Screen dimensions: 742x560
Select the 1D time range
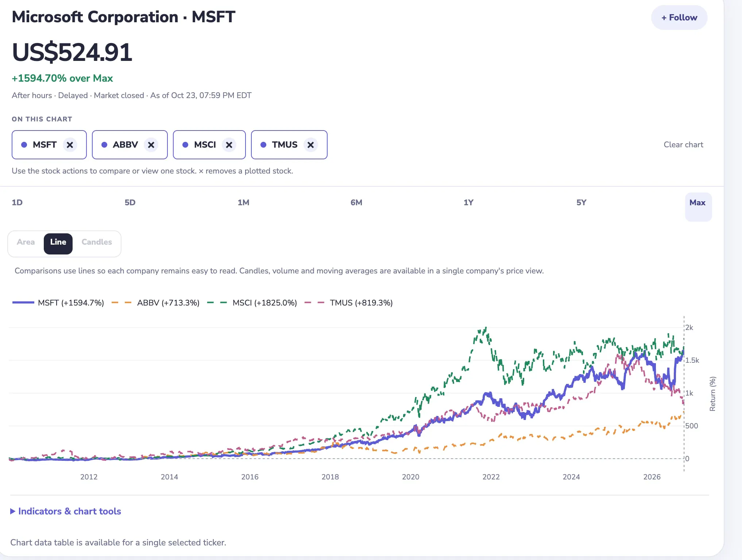pos(17,203)
